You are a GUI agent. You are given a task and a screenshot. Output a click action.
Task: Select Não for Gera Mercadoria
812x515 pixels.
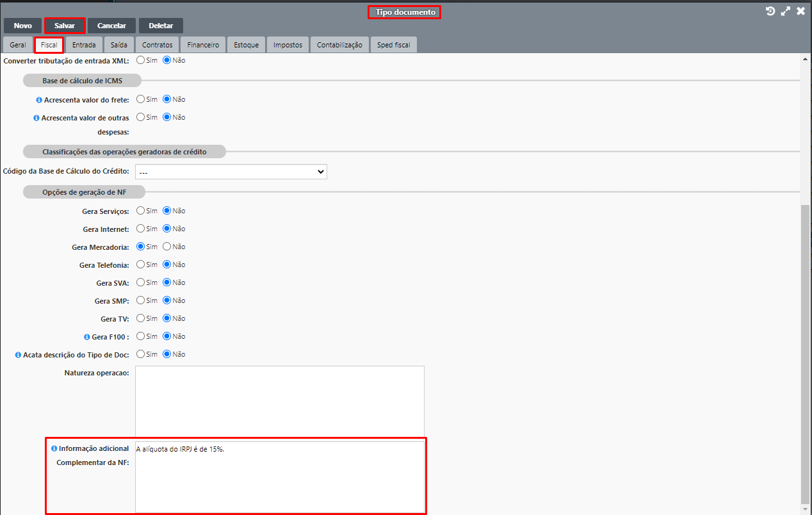pyautogui.click(x=167, y=247)
